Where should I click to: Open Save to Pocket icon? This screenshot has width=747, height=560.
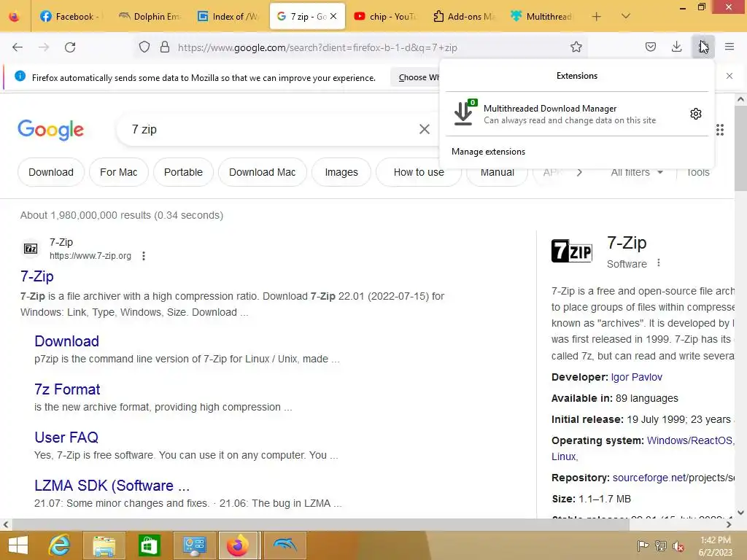pyautogui.click(x=650, y=47)
